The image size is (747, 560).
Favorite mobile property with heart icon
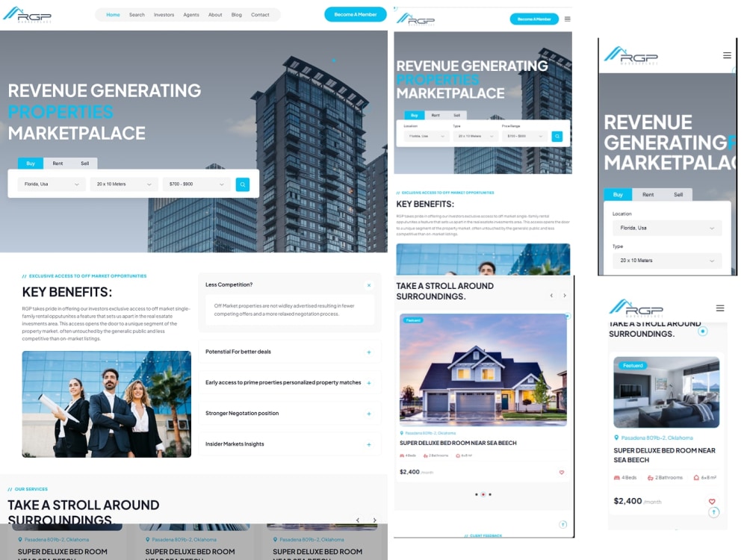click(x=712, y=502)
